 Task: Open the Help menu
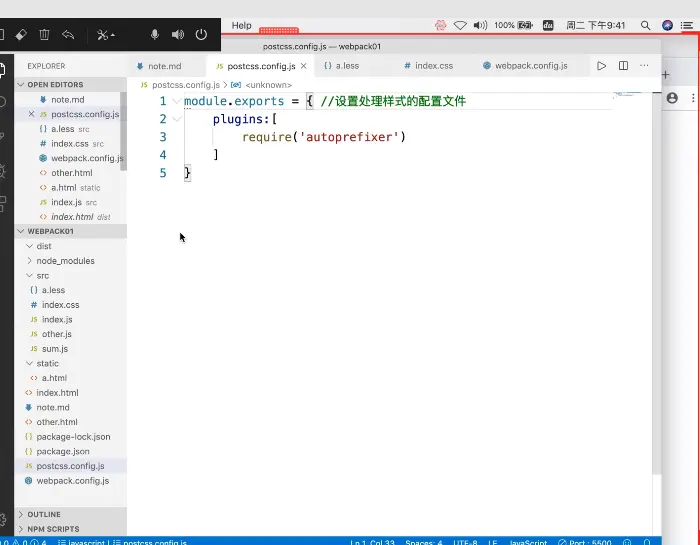[242, 25]
